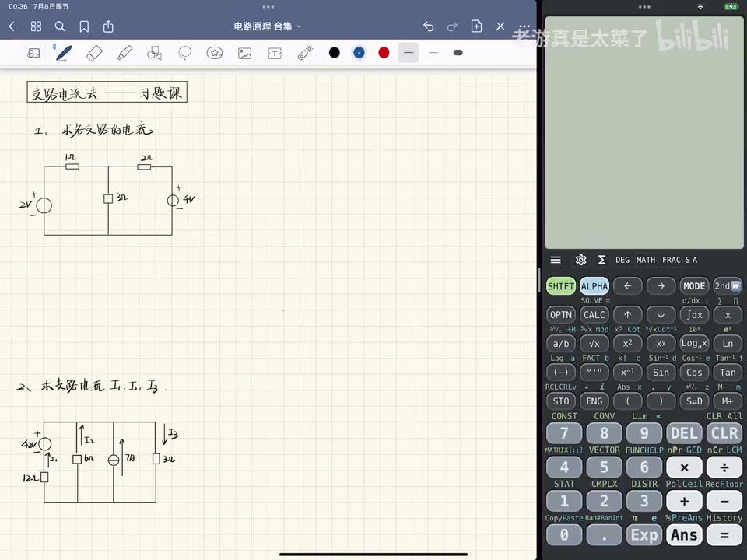Viewport: 747px width, 560px height.
Task: Switch to the 2nd key page
Action: tap(728, 286)
